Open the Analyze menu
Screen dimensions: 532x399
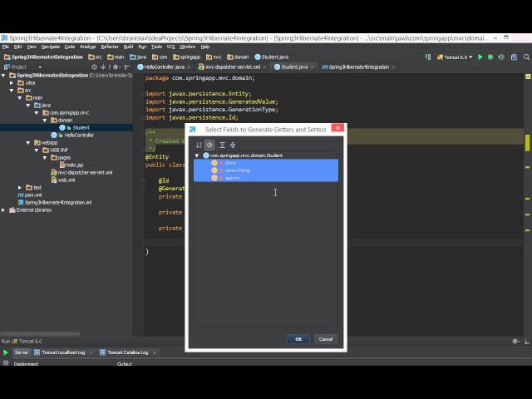coord(88,47)
